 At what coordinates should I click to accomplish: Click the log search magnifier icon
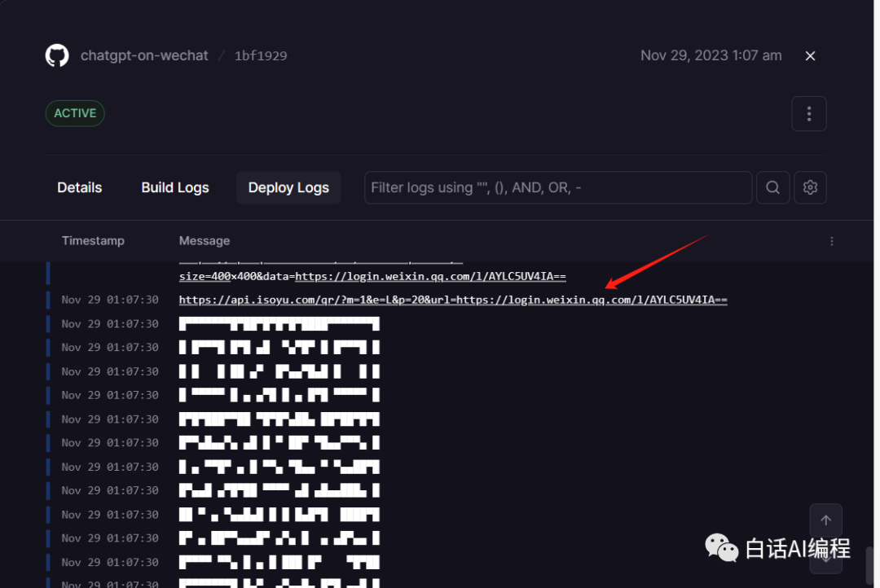[772, 187]
